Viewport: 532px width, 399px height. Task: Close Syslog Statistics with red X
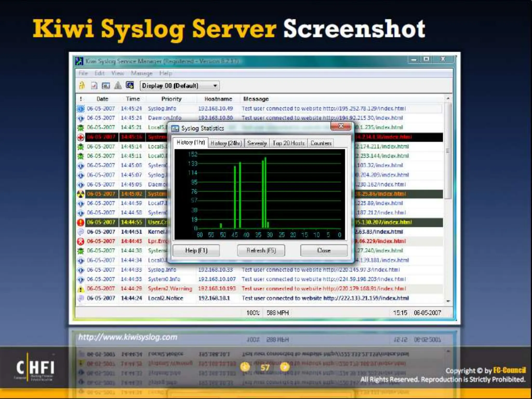point(341,126)
